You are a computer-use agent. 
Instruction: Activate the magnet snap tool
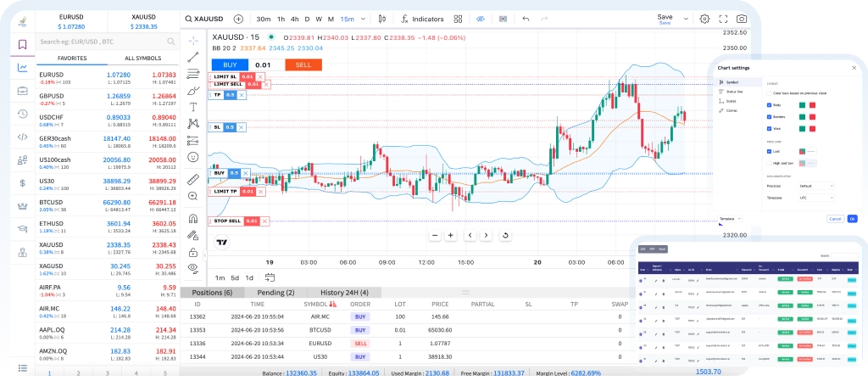coord(193,217)
